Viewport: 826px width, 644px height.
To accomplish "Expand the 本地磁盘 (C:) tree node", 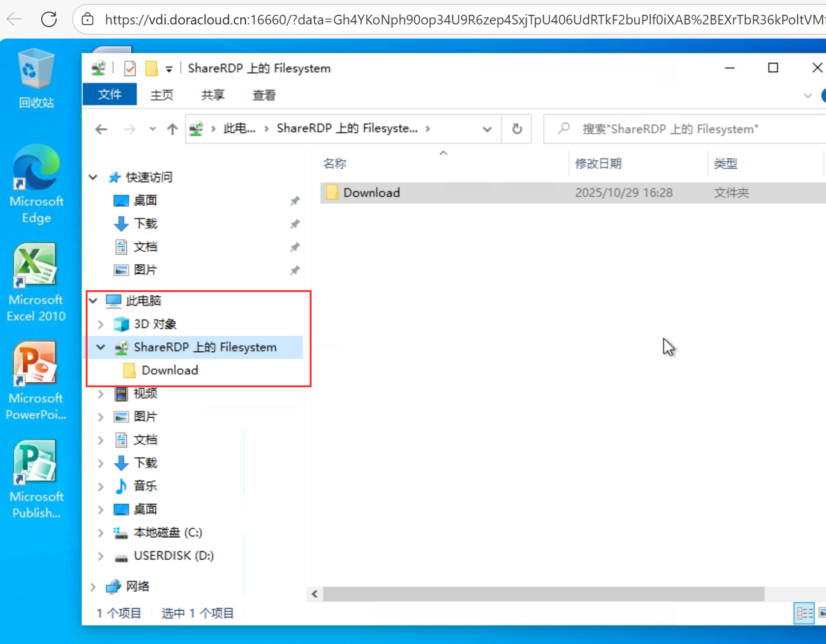I will tap(100, 533).
